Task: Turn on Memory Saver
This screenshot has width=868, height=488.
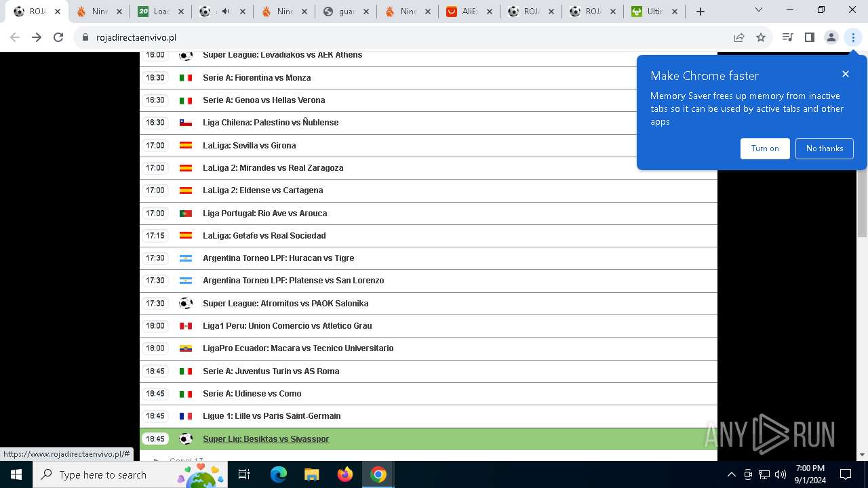Action: [765, 148]
